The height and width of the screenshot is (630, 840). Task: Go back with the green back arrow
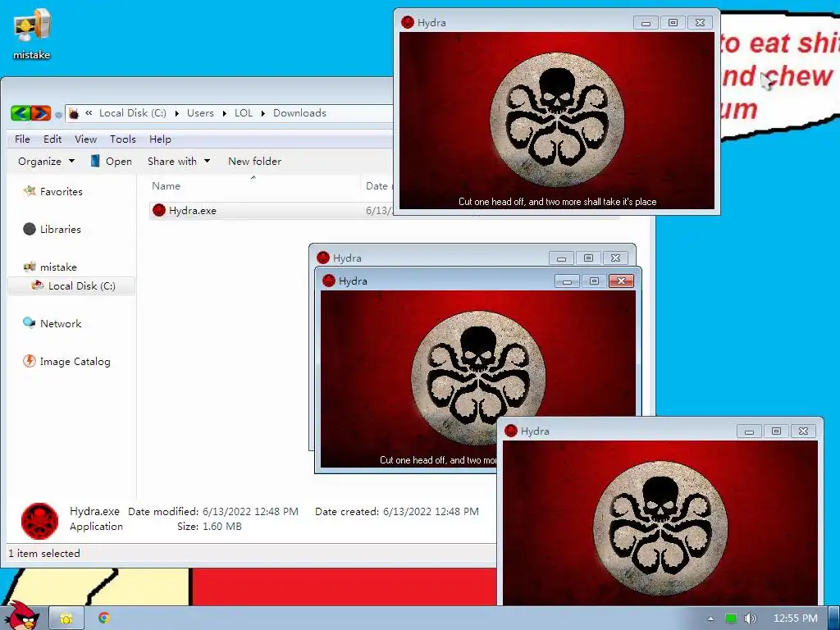click(21, 113)
